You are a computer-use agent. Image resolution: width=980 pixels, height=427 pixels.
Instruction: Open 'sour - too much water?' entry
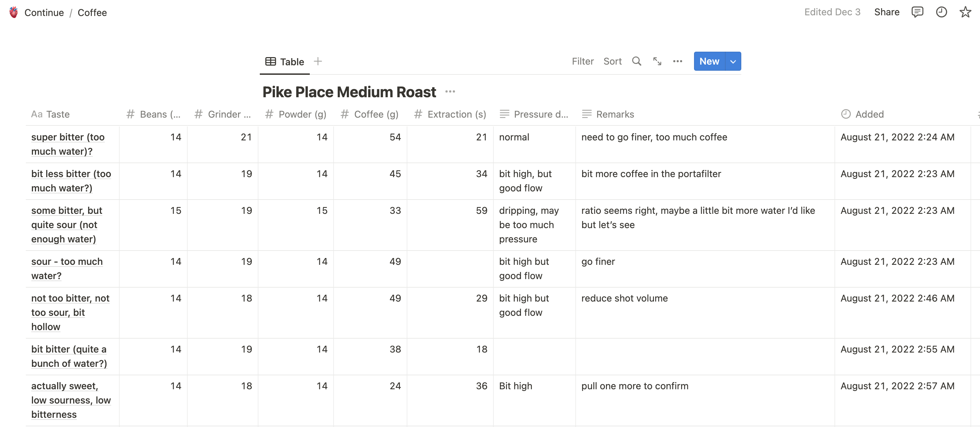click(x=67, y=269)
